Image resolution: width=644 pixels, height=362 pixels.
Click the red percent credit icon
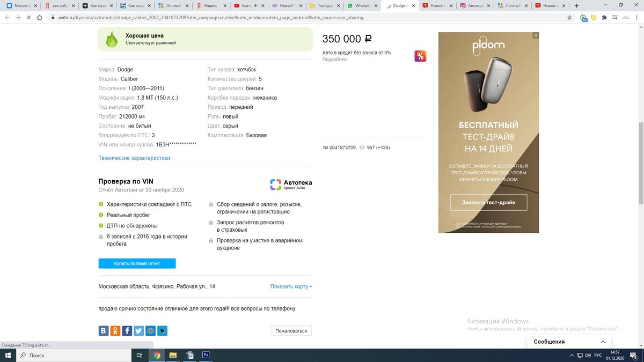point(420,56)
